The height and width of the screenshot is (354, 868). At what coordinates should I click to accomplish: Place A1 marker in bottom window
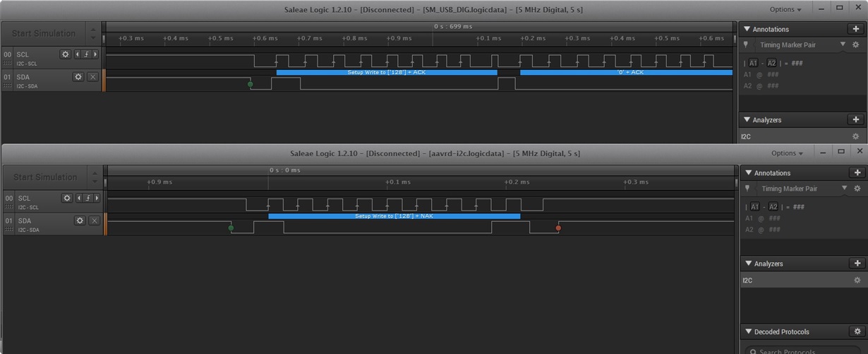click(x=754, y=206)
